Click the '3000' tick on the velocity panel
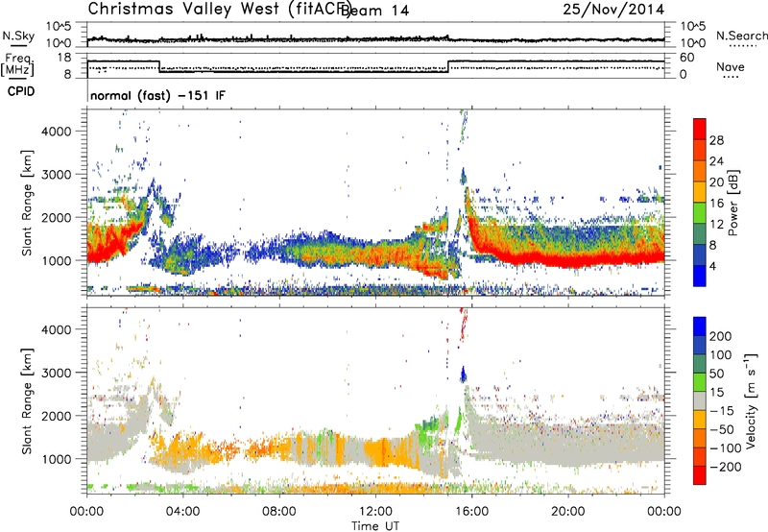The image size is (768, 532). [56, 373]
